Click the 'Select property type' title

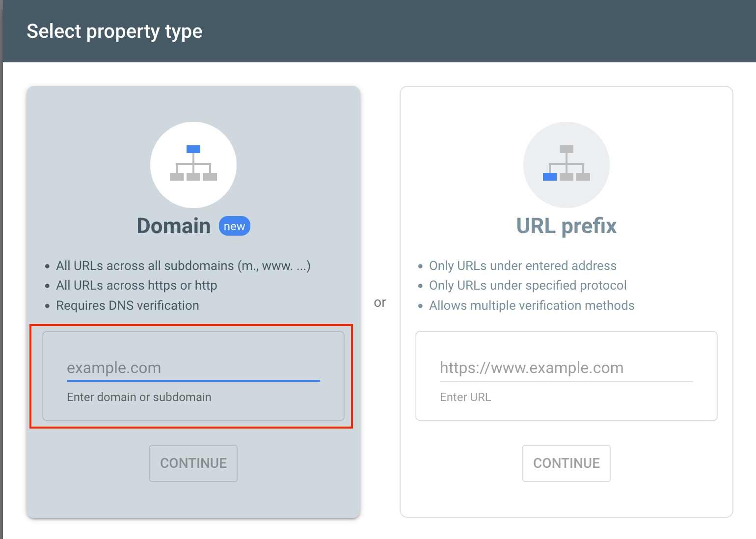pos(114,31)
